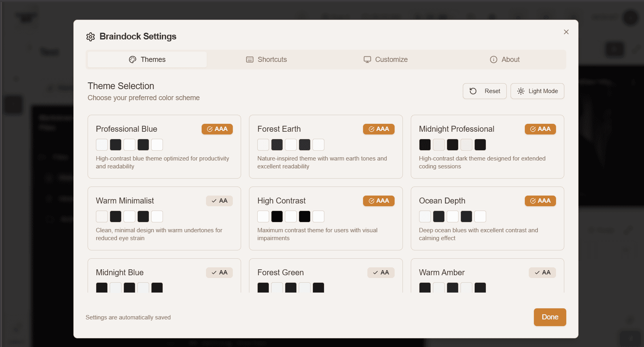Go to the About tab
The height and width of the screenshot is (347, 644).
pos(505,60)
